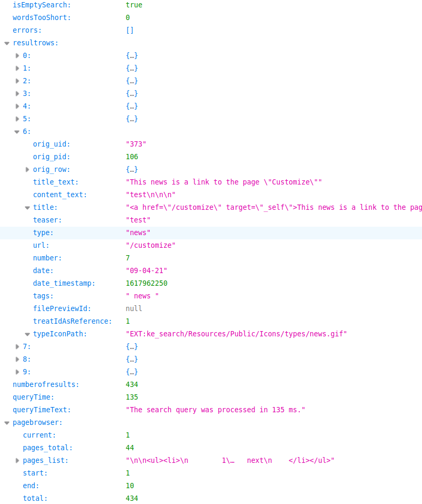This screenshot has width=422, height=504.
Task: Select the treatIdAsReference key
Action: click(73, 322)
